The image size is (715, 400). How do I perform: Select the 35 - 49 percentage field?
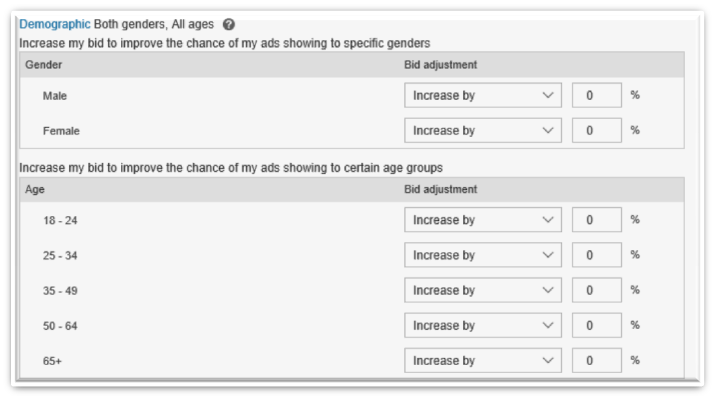tap(596, 290)
